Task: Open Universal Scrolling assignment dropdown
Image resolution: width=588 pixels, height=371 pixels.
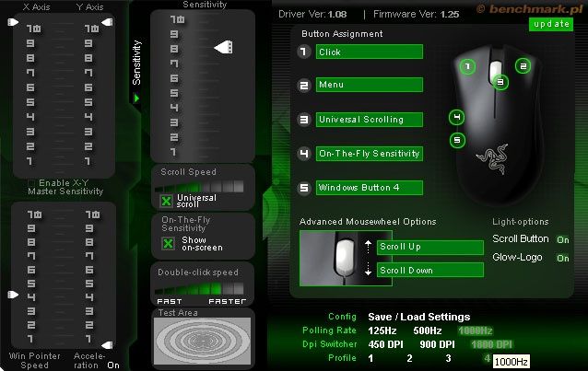Action: pyautogui.click(x=370, y=120)
